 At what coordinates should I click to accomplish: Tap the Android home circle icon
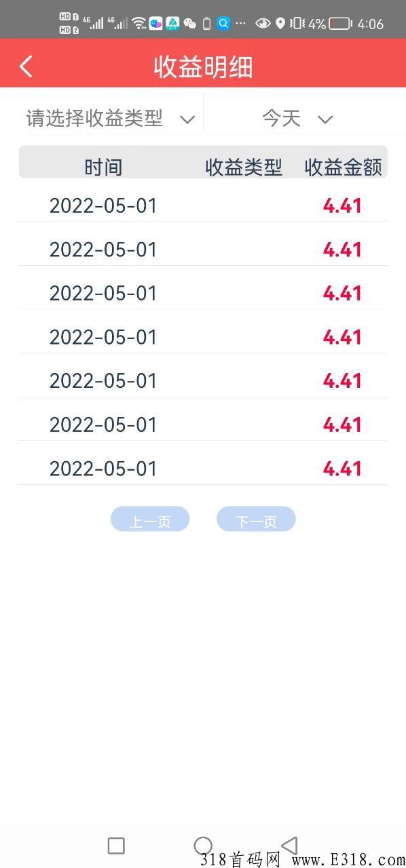coord(203,846)
